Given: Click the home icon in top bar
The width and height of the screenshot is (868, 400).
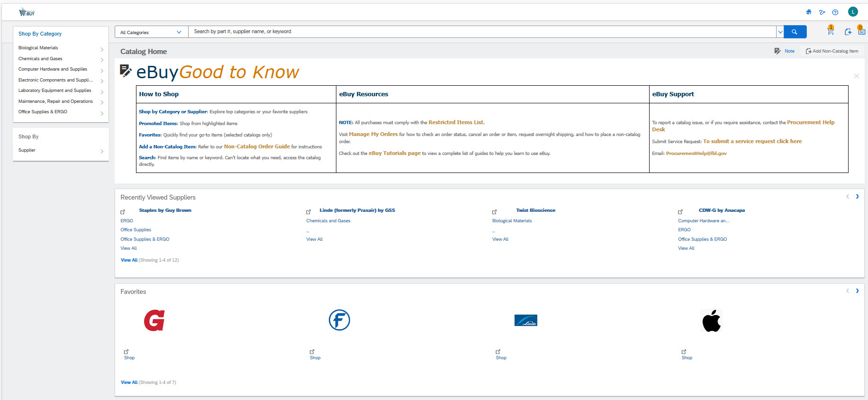Looking at the screenshot, I should coord(809,12).
